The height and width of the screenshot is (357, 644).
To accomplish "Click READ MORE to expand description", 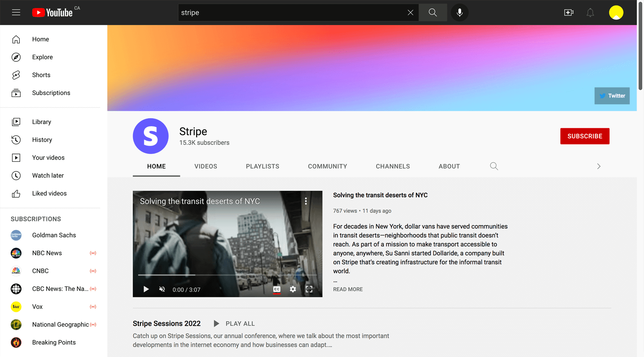I will coord(348,290).
